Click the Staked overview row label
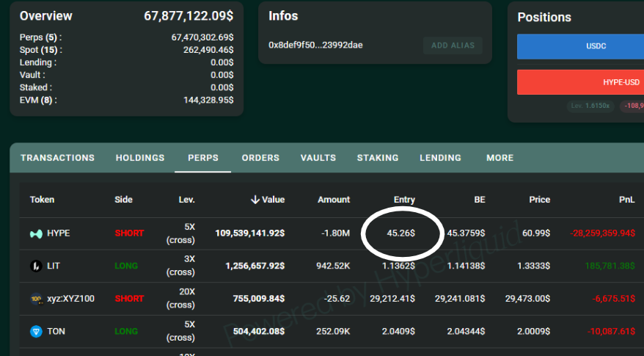The image size is (644, 356). click(36, 87)
